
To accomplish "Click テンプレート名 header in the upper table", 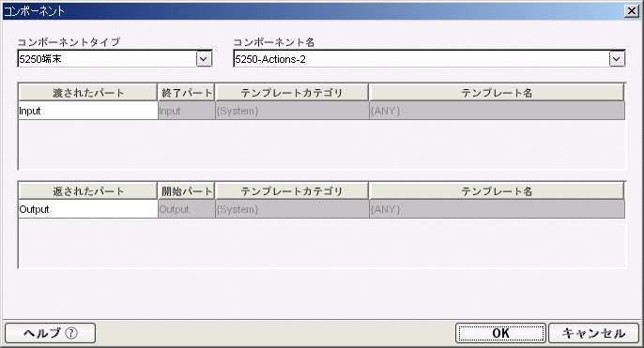I will pos(497,93).
